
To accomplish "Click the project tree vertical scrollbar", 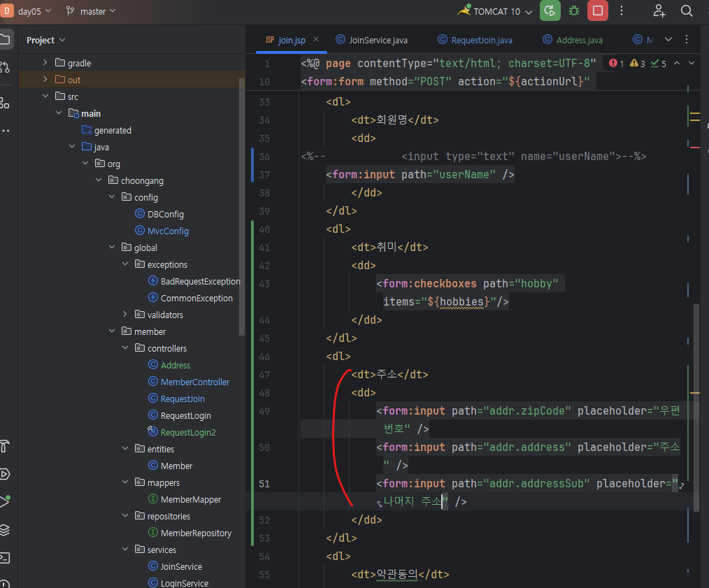I will coord(241,206).
